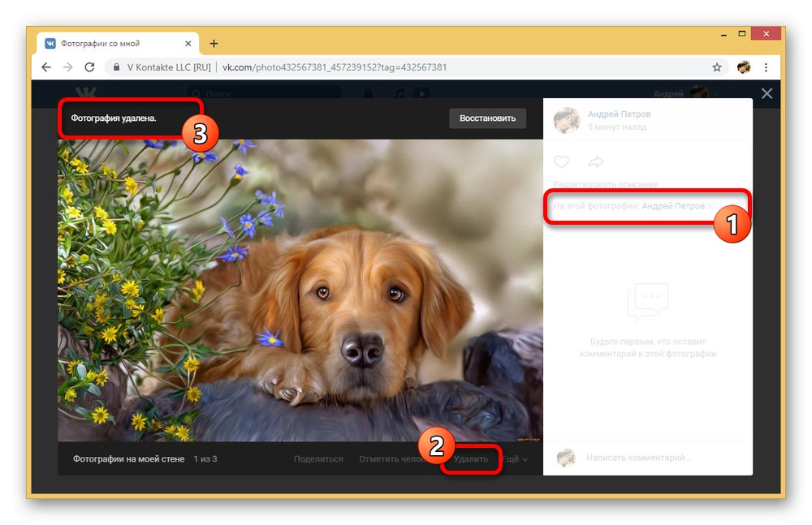Screen dimensions: 812x525
Task: Click the VK video play icon in the header
Action: (421, 93)
